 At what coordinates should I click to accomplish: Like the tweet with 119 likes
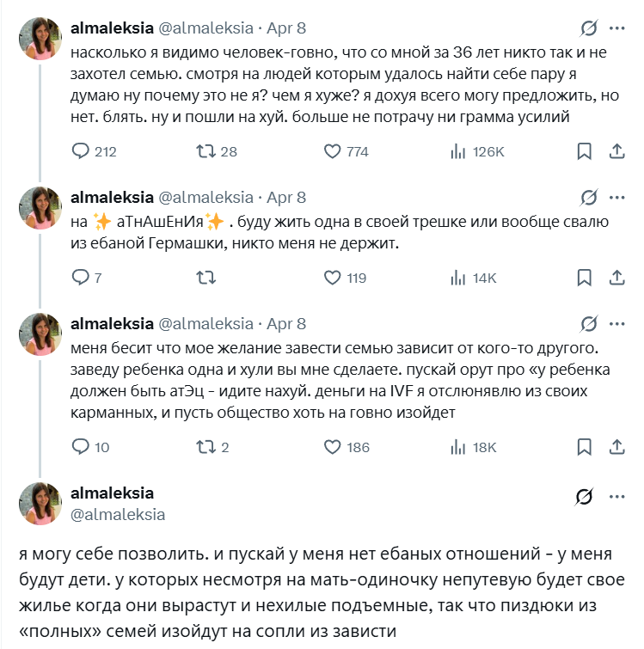334,278
